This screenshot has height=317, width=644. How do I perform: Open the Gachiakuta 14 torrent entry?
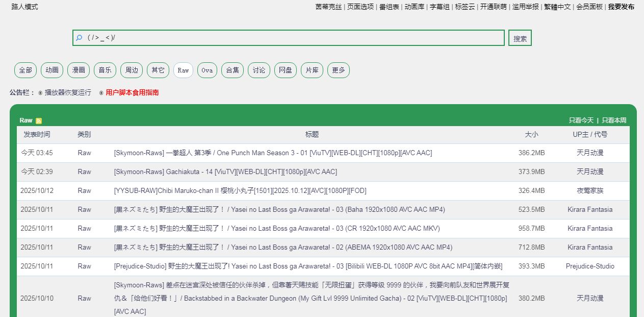pyautogui.click(x=225, y=172)
